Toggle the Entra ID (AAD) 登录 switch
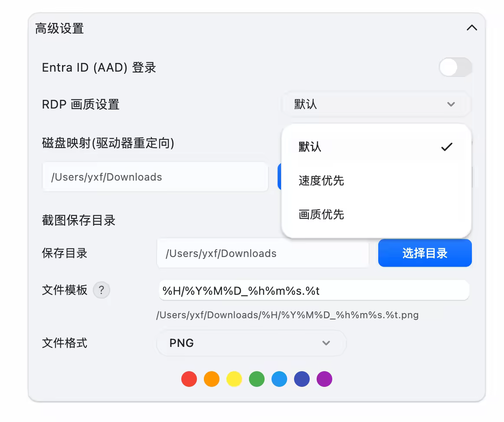This screenshot has height=422, width=504. coord(455,67)
